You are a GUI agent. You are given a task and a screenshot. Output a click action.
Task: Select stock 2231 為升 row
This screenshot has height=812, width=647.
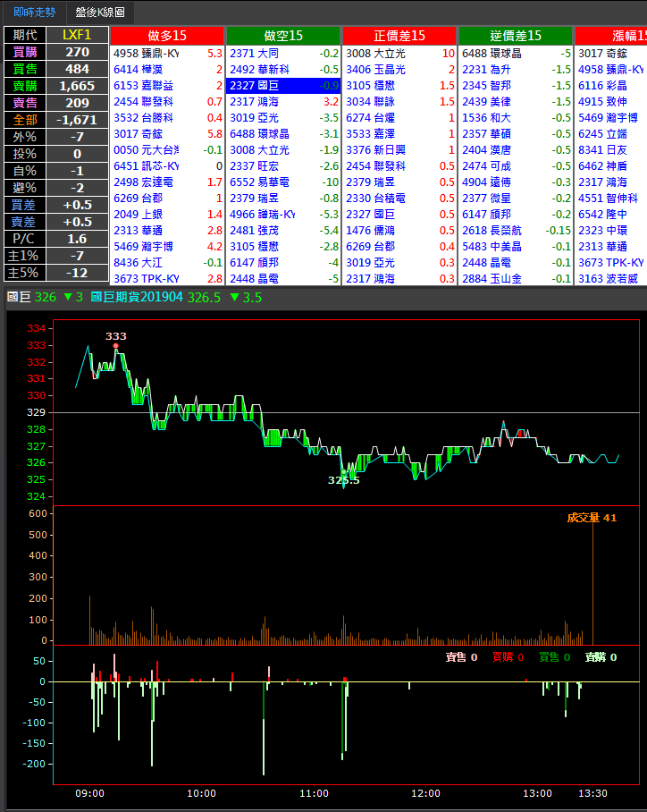pos(516,70)
